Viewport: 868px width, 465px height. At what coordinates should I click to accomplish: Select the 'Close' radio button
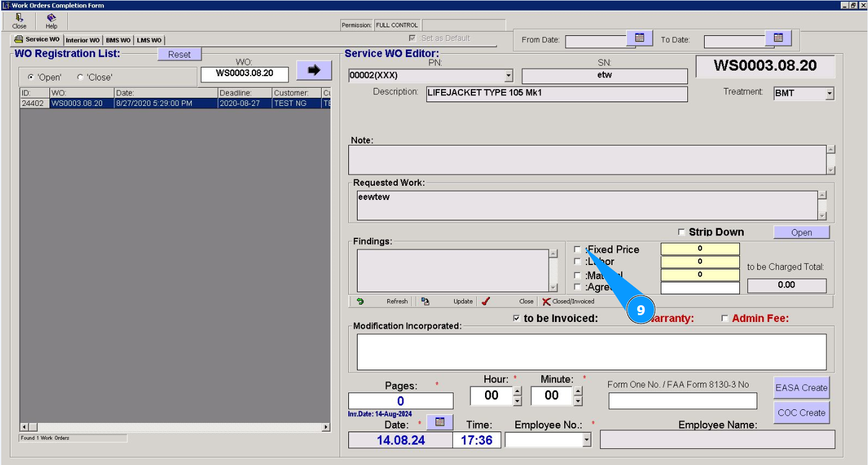click(80, 77)
